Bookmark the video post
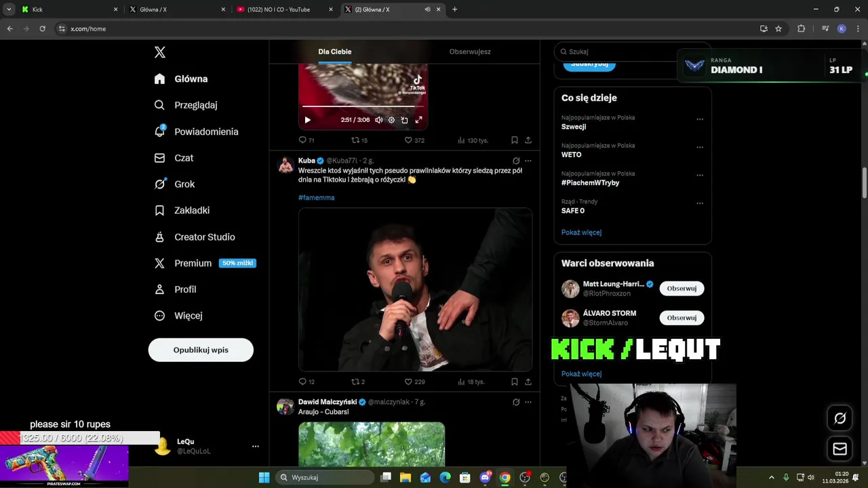Viewport: 868px width, 488px height. click(515, 140)
